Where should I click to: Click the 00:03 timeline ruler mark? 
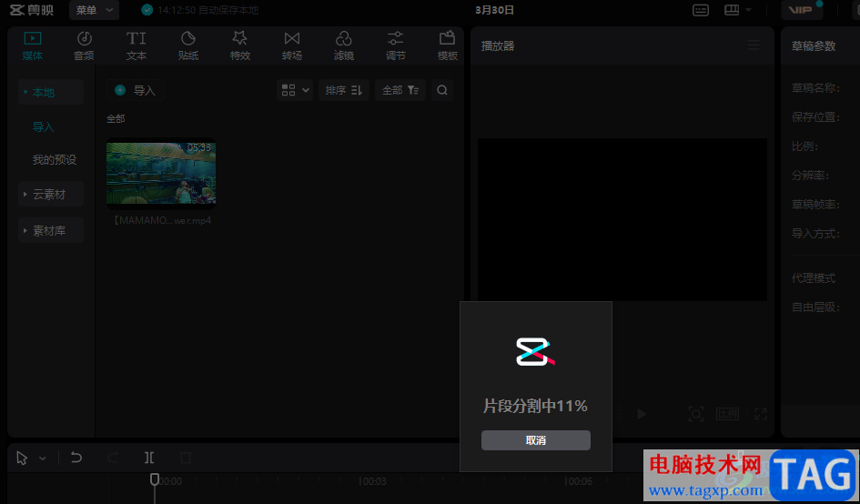pyautogui.click(x=373, y=481)
